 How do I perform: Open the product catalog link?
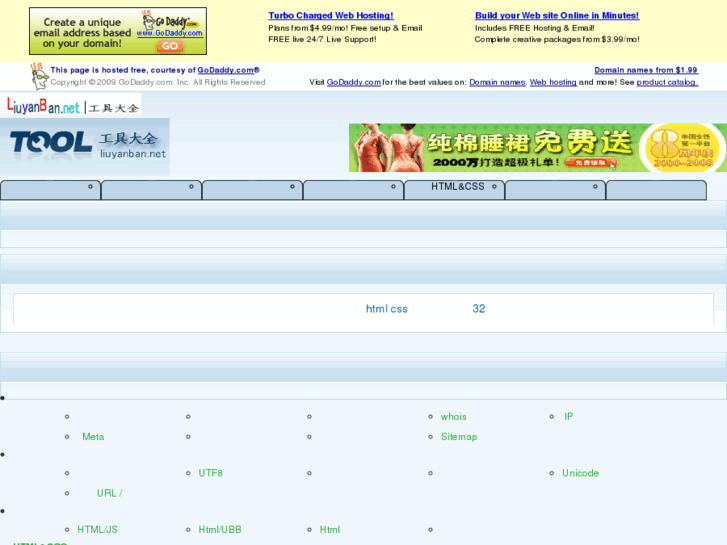click(x=667, y=82)
